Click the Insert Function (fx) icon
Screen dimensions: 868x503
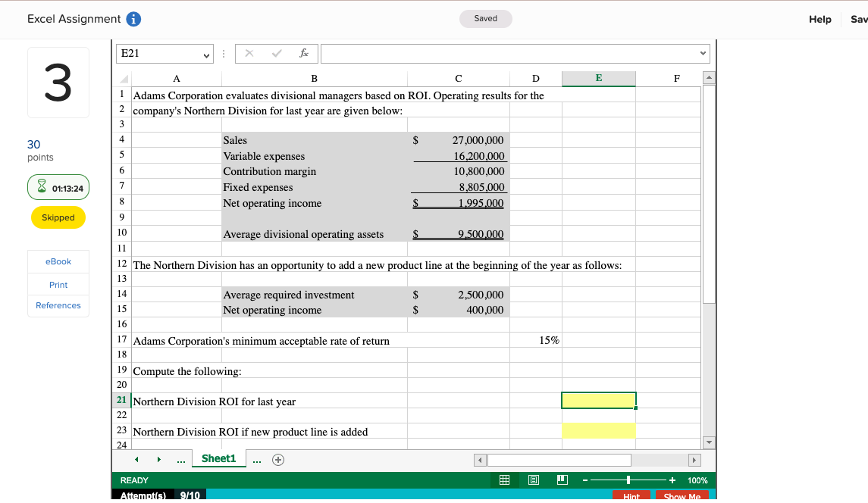[x=306, y=53]
